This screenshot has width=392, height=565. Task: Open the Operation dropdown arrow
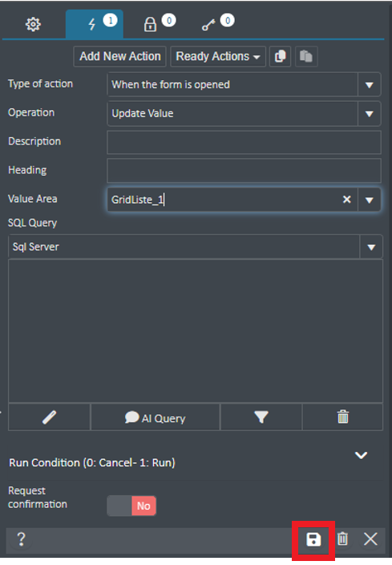pos(370,114)
